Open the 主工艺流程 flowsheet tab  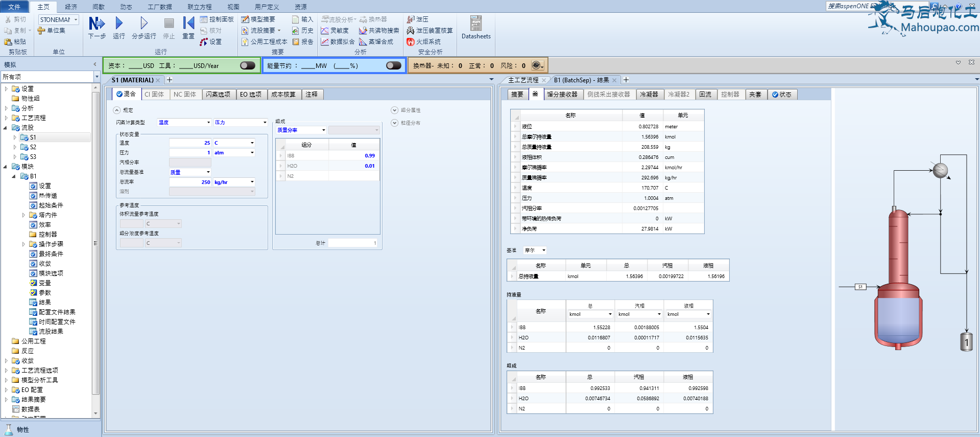point(523,80)
